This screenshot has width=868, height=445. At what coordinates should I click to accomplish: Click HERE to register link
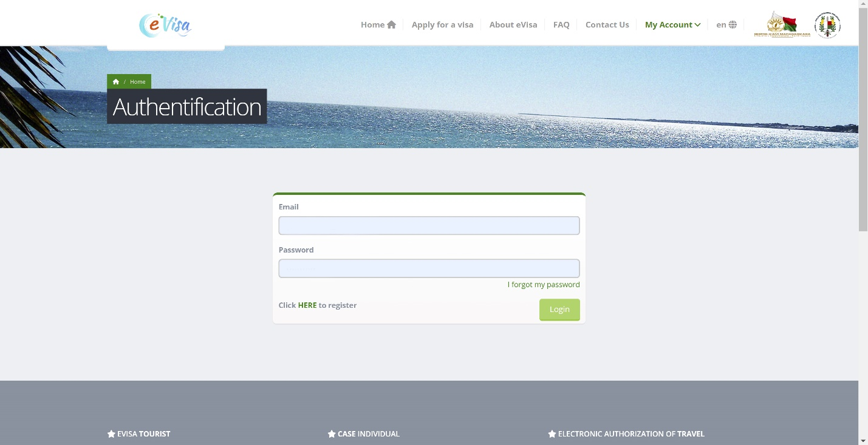click(x=307, y=305)
